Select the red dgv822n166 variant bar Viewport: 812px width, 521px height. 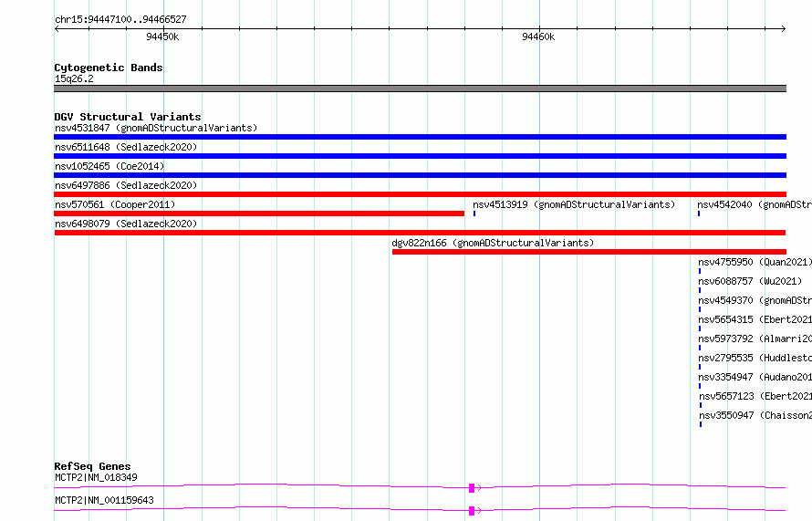click(588, 252)
